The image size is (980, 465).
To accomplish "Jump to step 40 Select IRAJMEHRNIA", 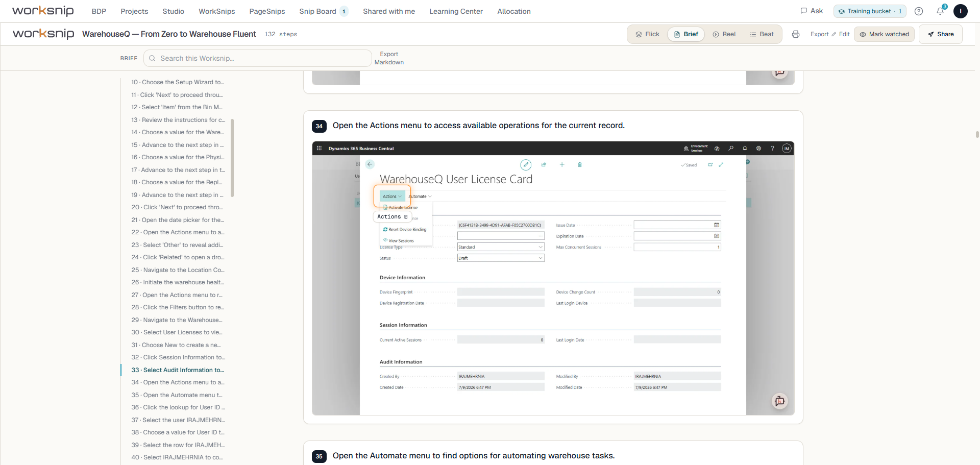I will point(177,457).
